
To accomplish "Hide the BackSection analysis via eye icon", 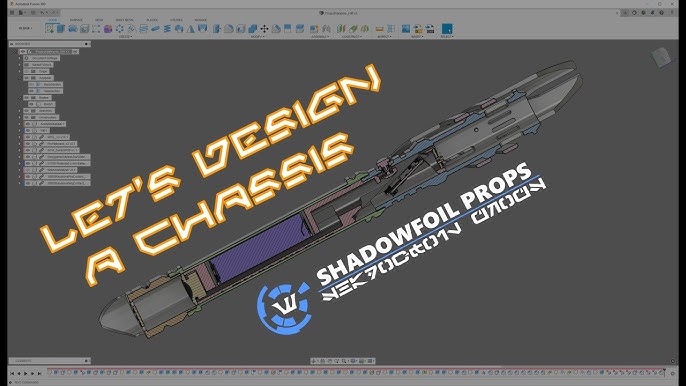I will [x=32, y=84].
